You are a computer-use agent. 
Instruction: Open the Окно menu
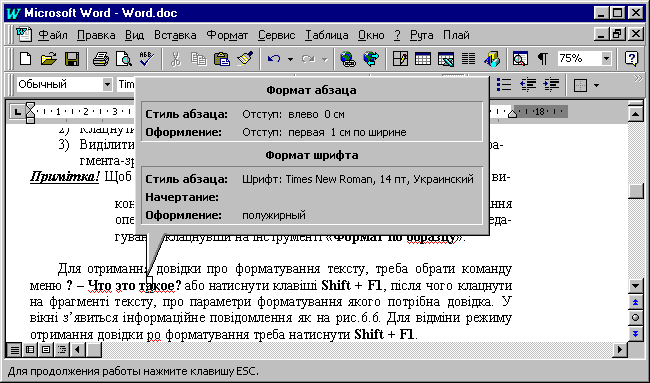click(371, 35)
